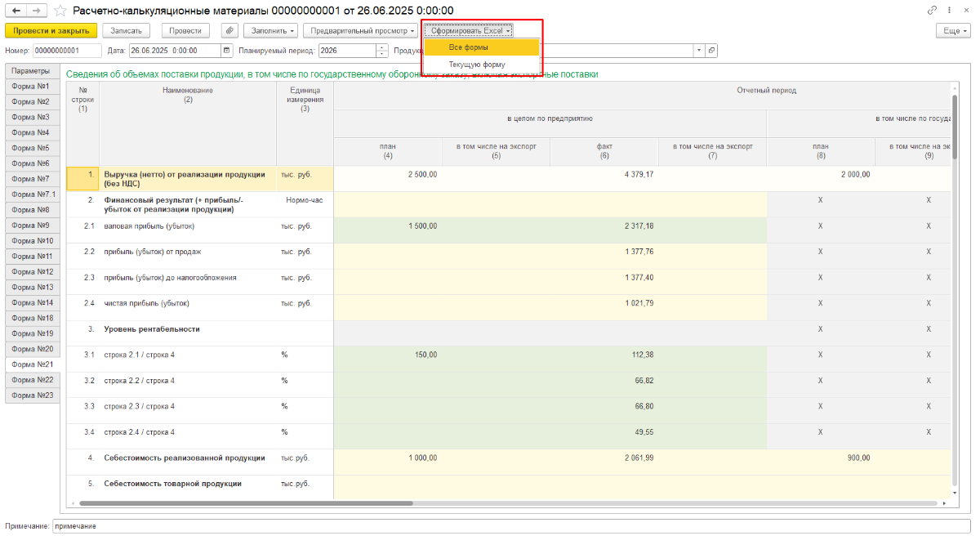Click the open-item icon beside product field

tap(711, 51)
